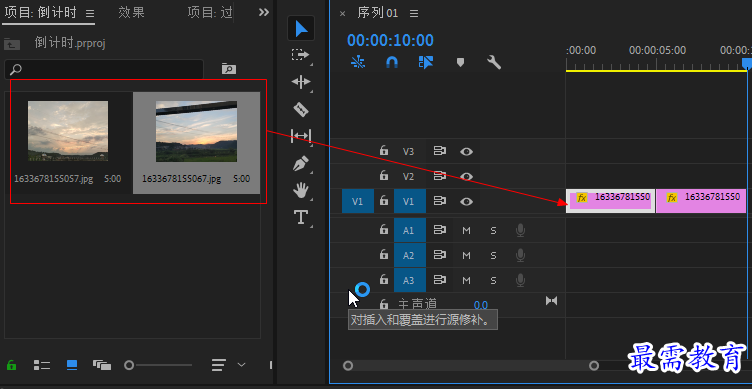Toggle V1 source patch indicator

tap(358, 201)
